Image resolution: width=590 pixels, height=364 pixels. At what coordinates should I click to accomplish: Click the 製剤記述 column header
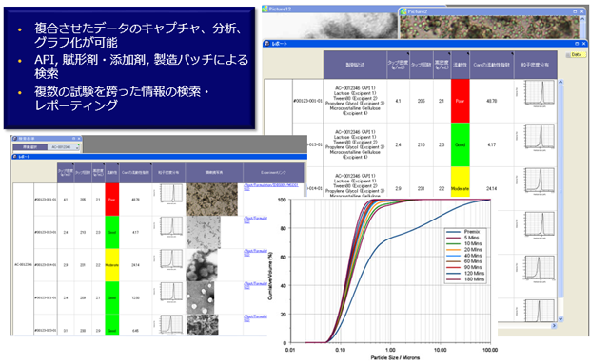pos(355,65)
